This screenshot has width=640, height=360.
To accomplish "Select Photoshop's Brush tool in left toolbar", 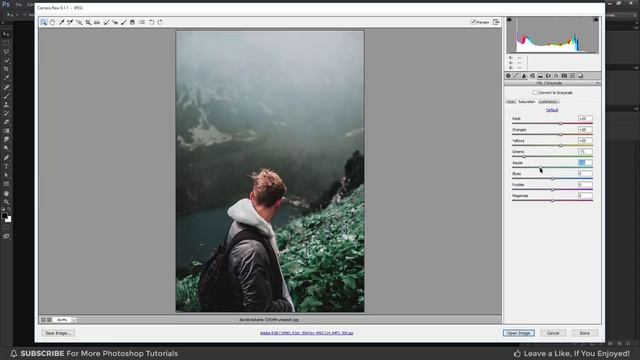I will pos(6,96).
